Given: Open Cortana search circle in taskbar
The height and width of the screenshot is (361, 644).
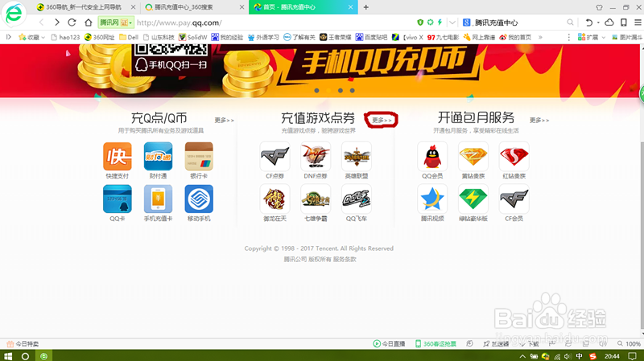Looking at the screenshot, I should (25, 356).
